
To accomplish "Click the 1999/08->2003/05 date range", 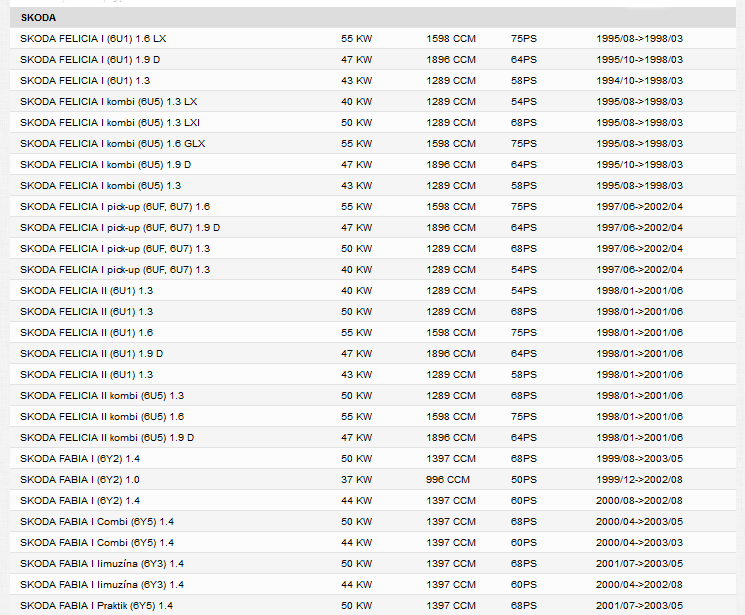I will 639,459.
